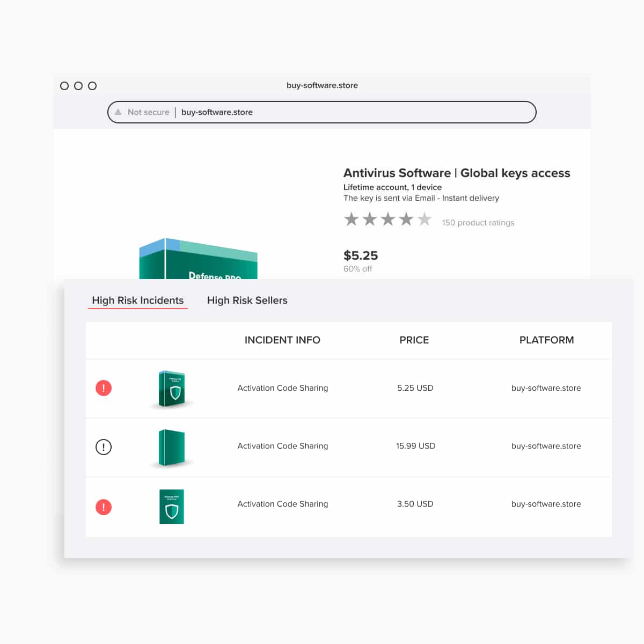Click the star rating of the product
This screenshot has height=644, width=644.
387,219
